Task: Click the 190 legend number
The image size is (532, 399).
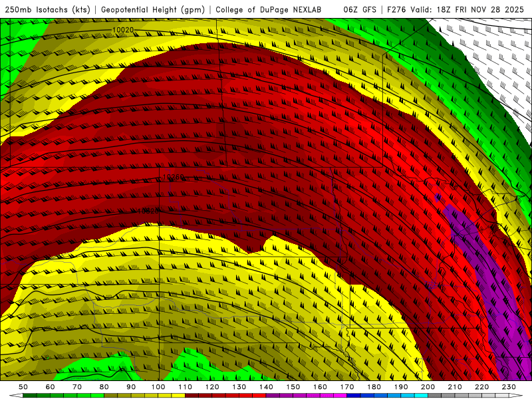Action: tap(401, 387)
